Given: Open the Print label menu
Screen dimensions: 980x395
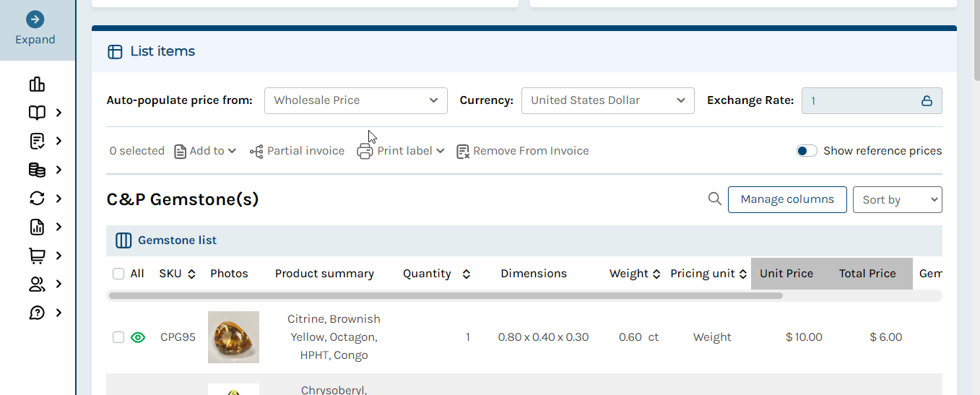Looking at the screenshot, I should (401, 151).
